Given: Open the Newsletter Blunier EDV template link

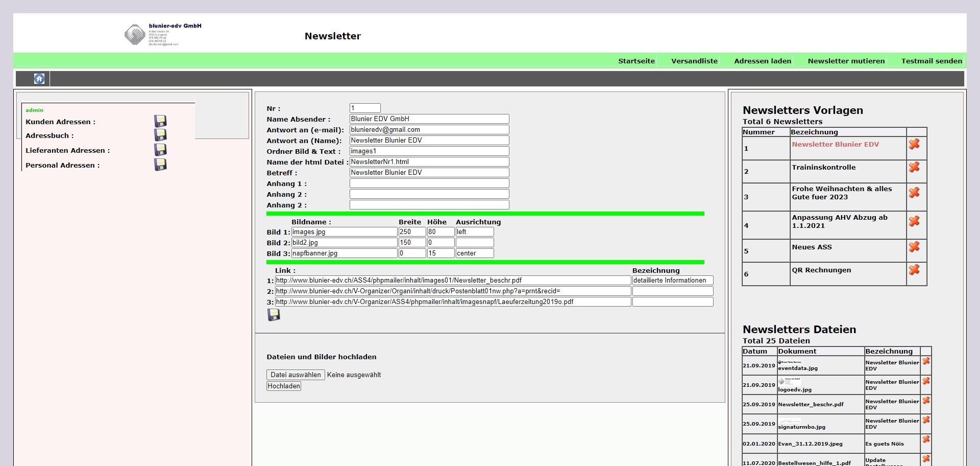Looking at the screenshot, I should [x=835, y=145].
